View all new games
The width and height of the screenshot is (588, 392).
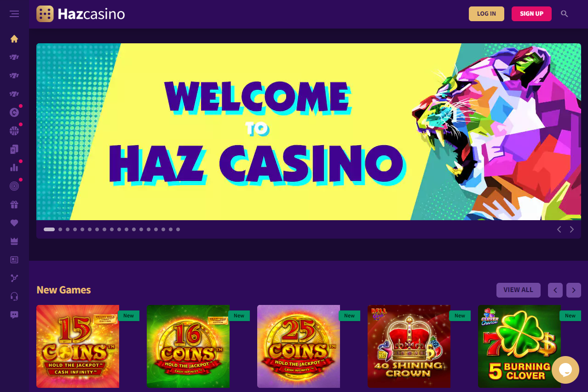point(519,290)
